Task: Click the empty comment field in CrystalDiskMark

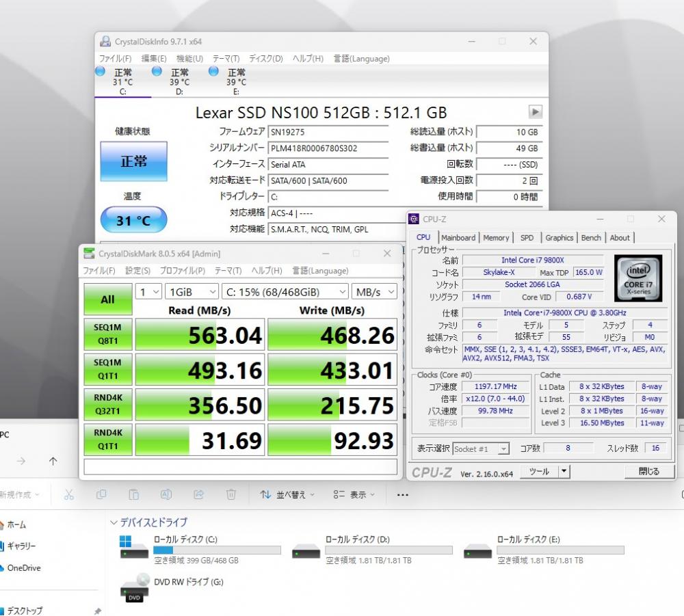Action: [240, 466]
